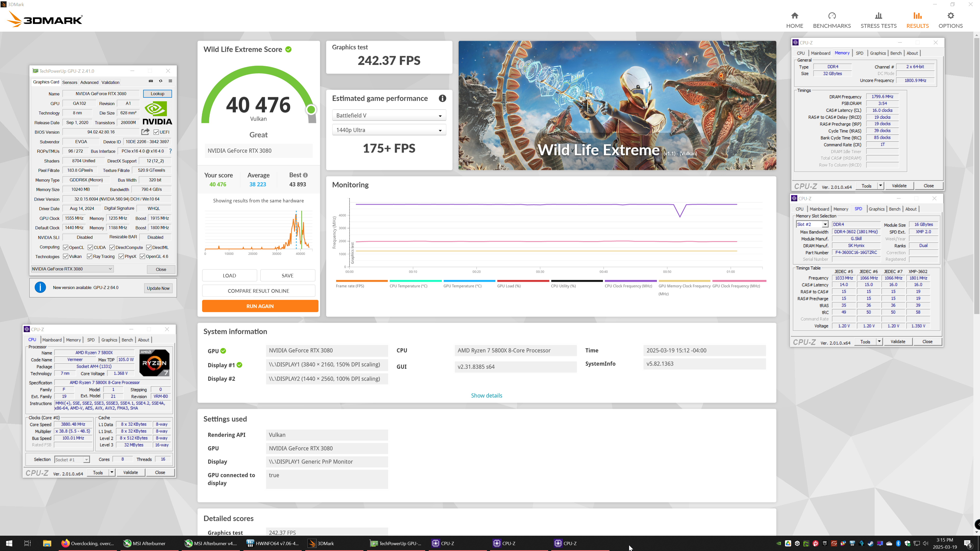
Task: Click the Wild Life Extreme banner image
Action: tap(617, 105)
